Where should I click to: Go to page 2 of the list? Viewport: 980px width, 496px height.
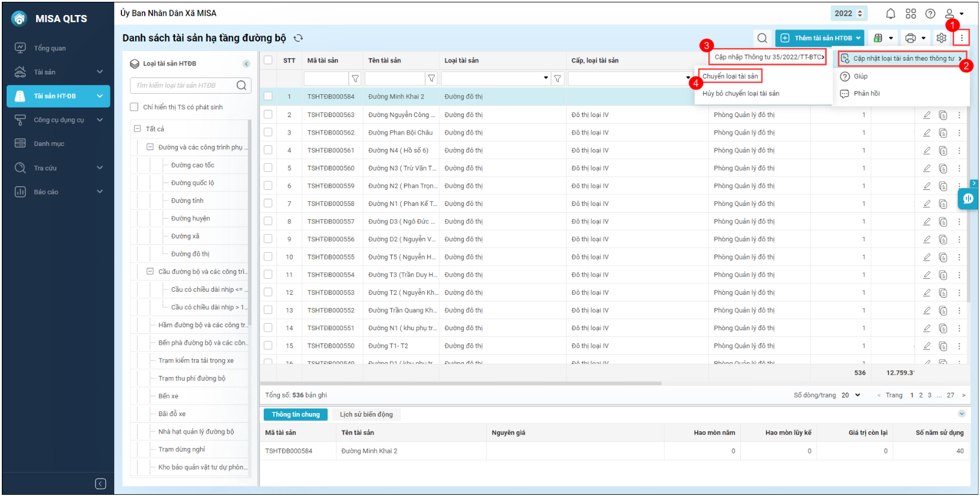point(921,395)
